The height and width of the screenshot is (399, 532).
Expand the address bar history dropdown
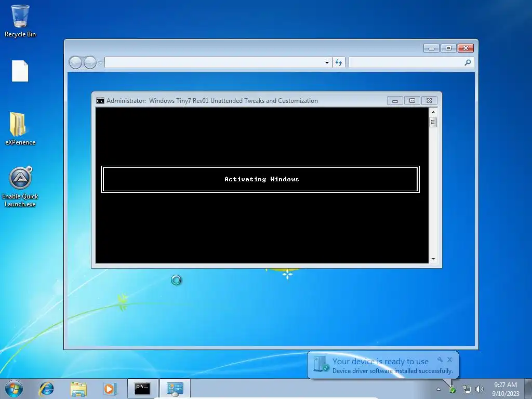coord(327,62)
